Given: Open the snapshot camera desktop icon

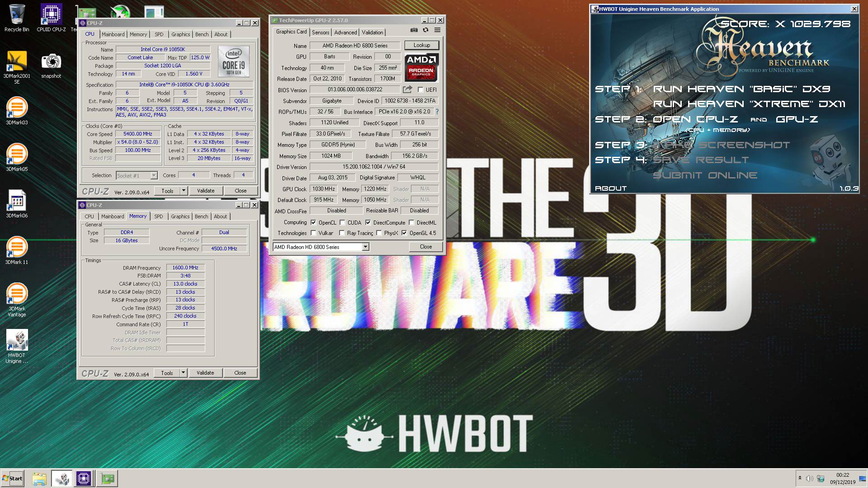Looking at the screenshot, I should pos(51,66).
